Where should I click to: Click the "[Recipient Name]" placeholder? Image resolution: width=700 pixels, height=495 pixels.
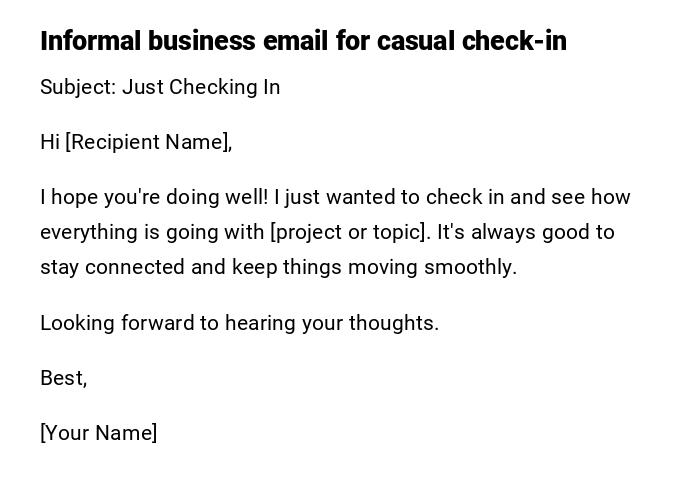click(x=148, y=142)
